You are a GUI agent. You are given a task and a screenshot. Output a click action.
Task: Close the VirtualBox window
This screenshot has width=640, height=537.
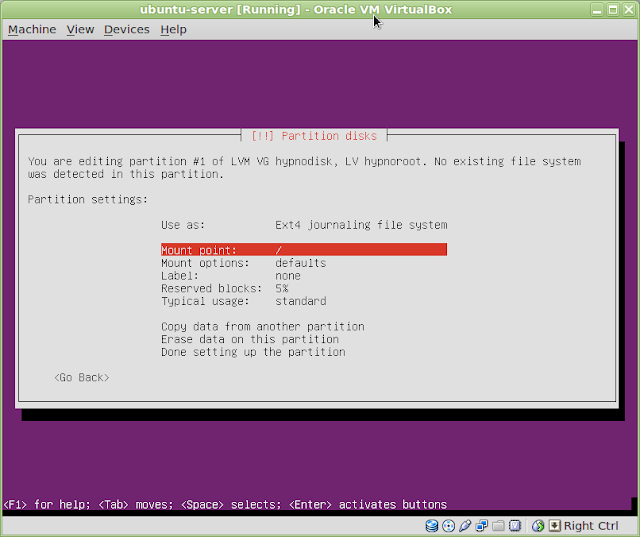[629, 10]
